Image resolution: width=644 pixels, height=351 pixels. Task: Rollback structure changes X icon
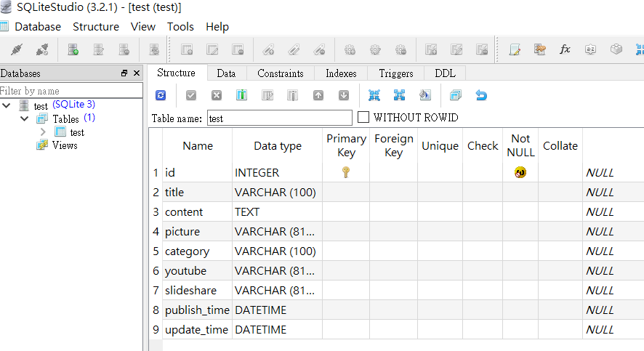coord(217,95)
